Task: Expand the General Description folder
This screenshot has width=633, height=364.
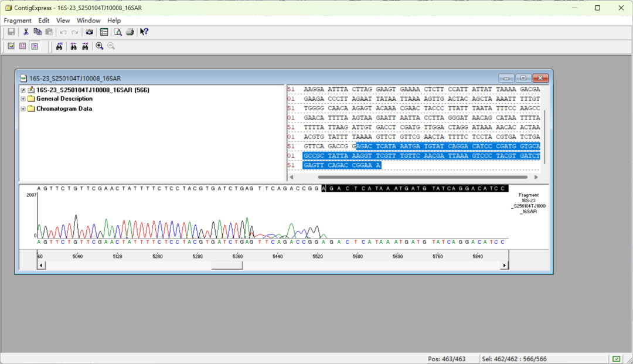Action: click(23, 99)
